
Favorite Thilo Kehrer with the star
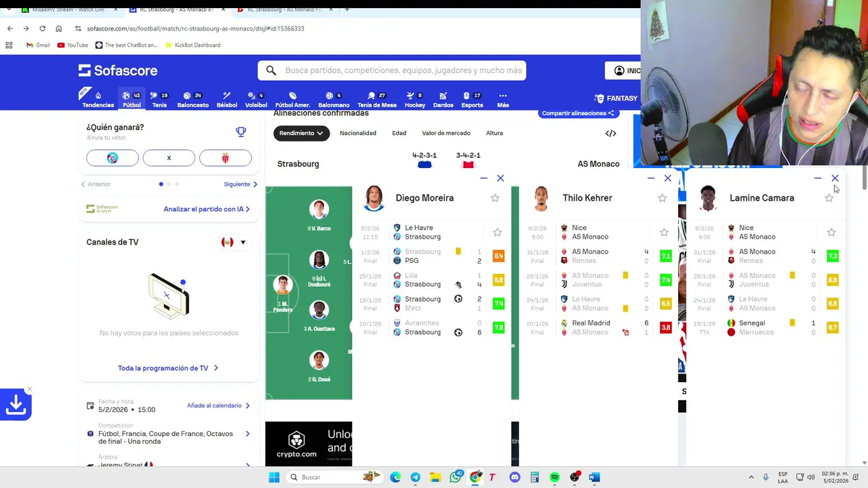point(663,198)
